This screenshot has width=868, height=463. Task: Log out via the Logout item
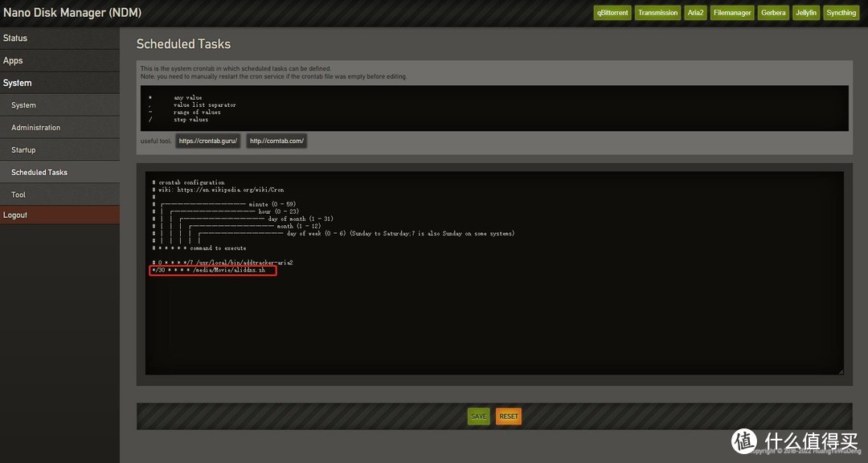tap(59, 215)
